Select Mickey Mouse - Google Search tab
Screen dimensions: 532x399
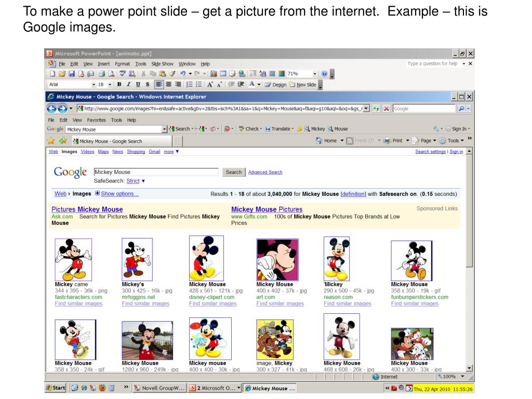(122, 141)
